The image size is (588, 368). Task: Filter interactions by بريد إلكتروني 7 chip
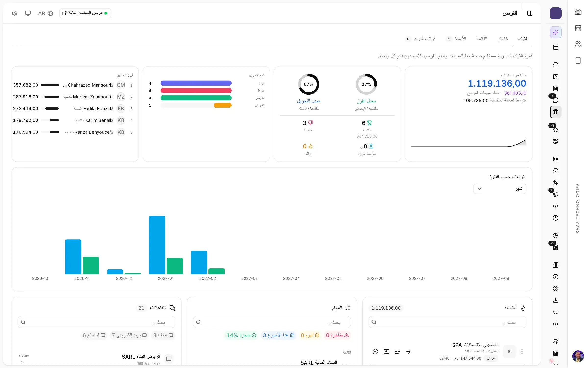(x=129, y=335)
